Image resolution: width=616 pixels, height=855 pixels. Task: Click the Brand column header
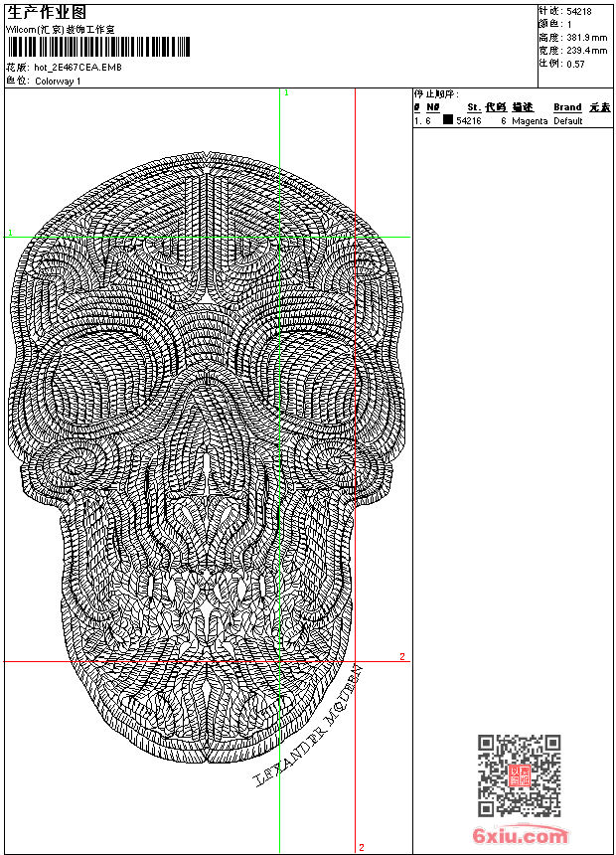click(x=567, y=107)
